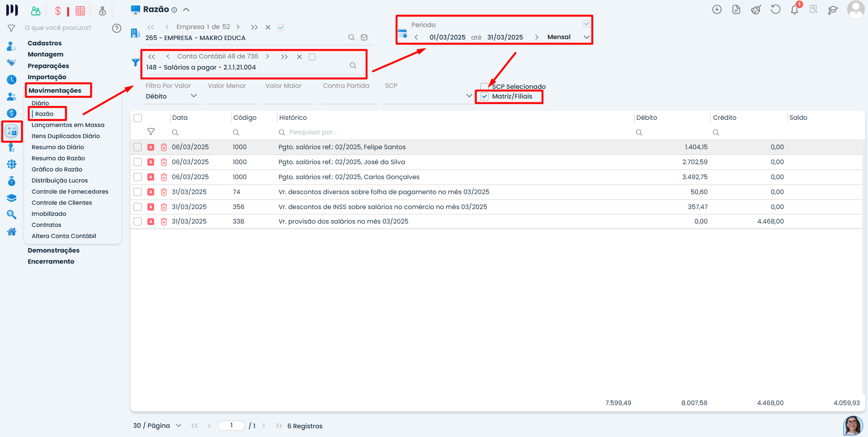Open the help question mark icon
The height and width of the screenshot is (437, 868).
click(116, 28)
